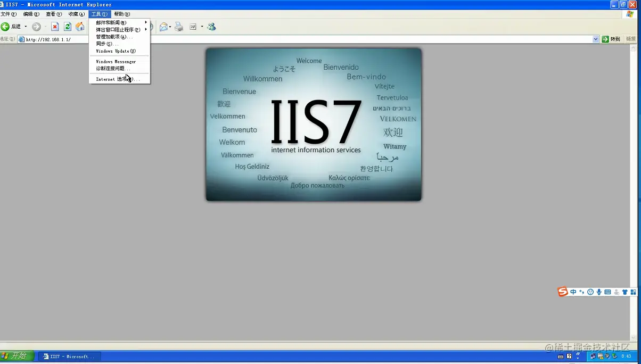Choose 管理加载项 from Tools menu

[x=120, y=37]
